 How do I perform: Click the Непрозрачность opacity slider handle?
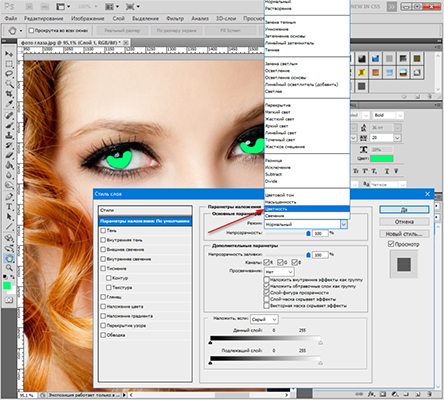[x=308, y=233]
